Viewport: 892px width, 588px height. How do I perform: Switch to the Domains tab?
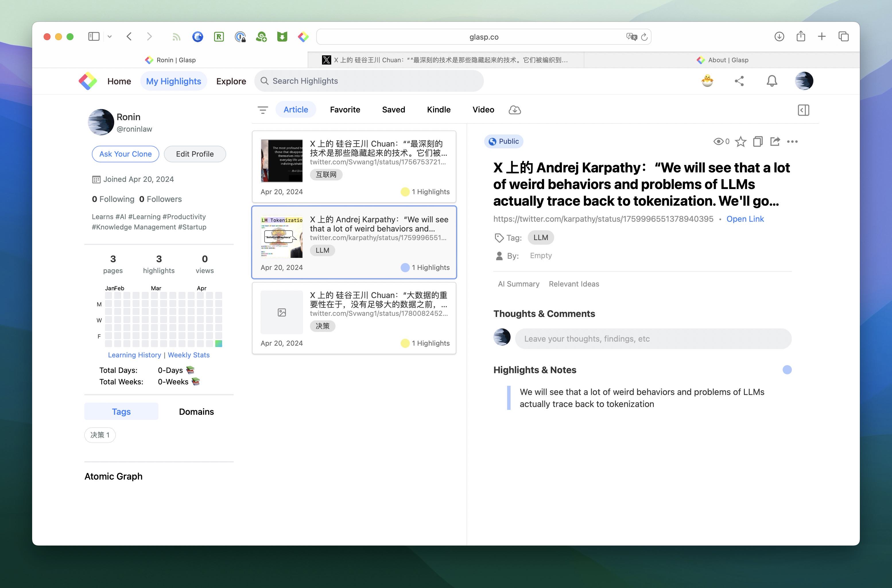(x=196, y=411)
